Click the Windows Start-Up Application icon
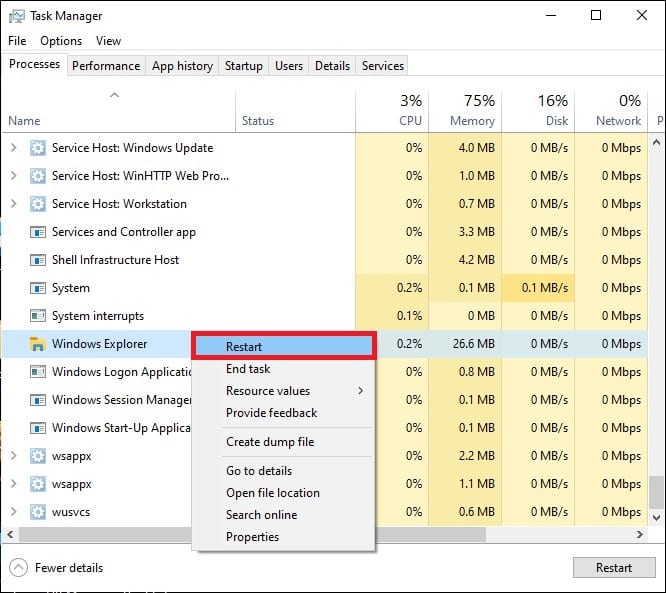 click(38, 428)
